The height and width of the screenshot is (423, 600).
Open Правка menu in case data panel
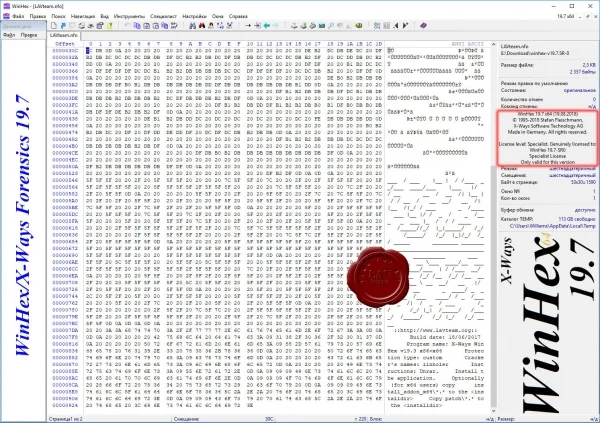[x=29, y=35]
